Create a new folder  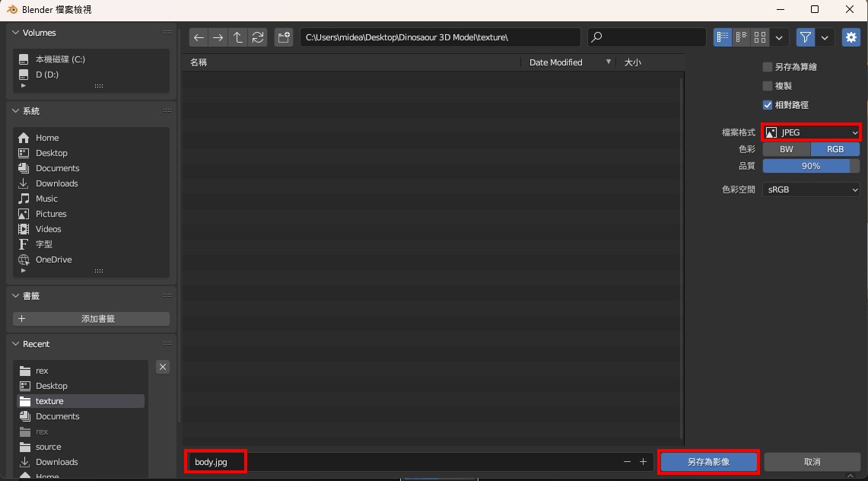coord(284,37)
